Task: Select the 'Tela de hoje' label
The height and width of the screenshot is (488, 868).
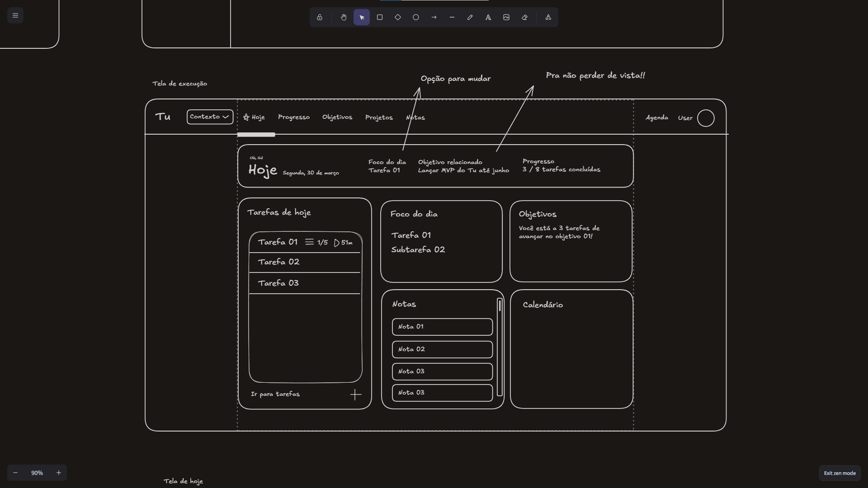Action: (184, 481)
